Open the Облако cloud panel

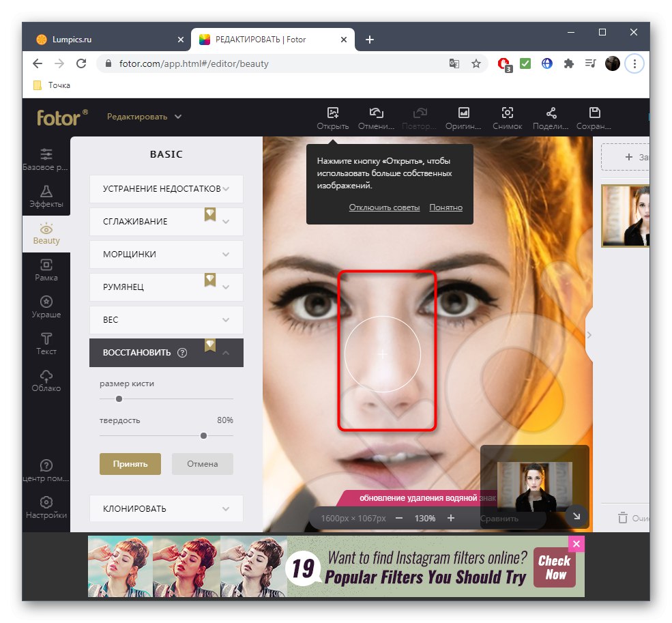tap(46, 381)
